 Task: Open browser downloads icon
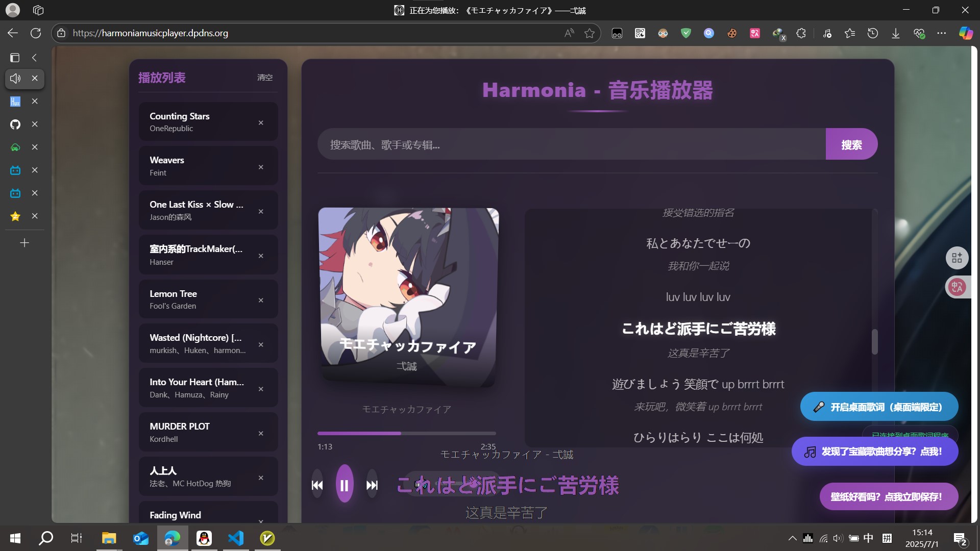pos(896,33)
